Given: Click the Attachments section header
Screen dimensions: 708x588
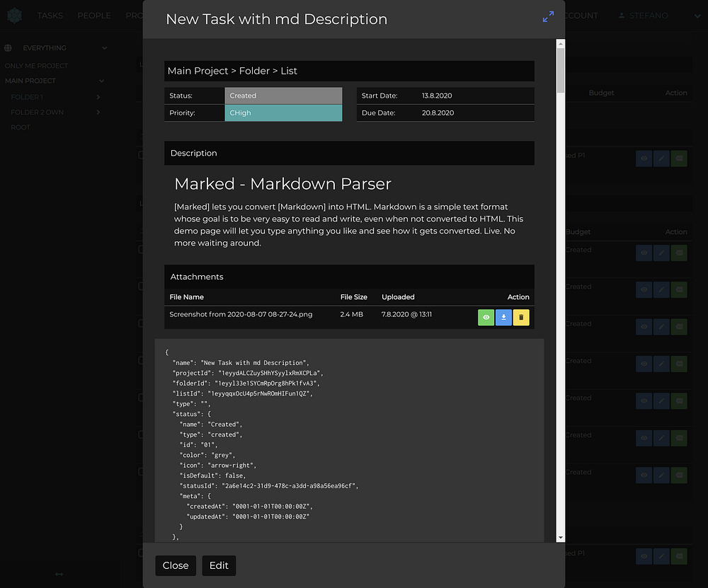Looking at the screenshot, I should point(349,277).
